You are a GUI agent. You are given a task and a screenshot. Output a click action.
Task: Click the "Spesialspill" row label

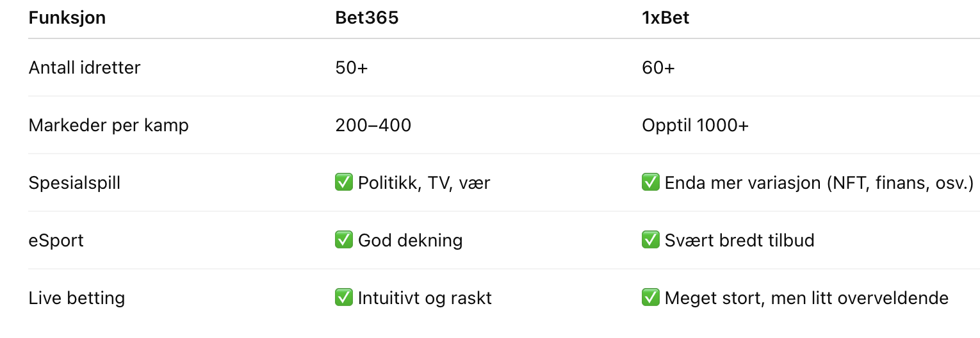(x=74, y=183)
